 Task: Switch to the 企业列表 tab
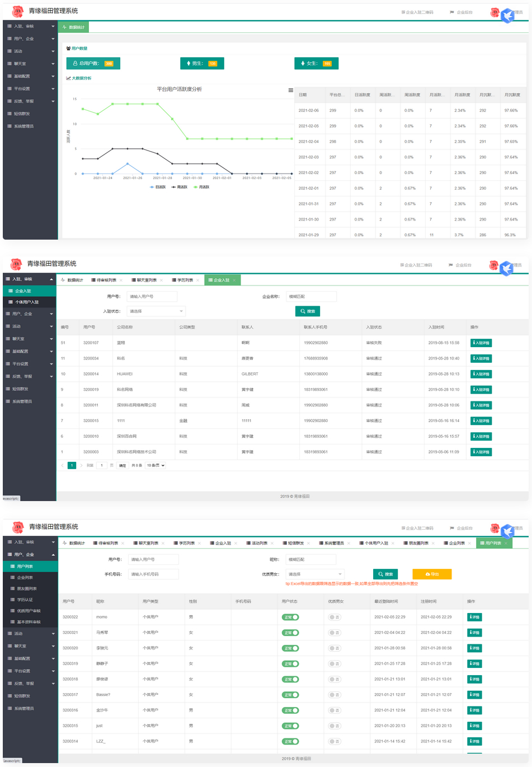[x=456, y=543]
